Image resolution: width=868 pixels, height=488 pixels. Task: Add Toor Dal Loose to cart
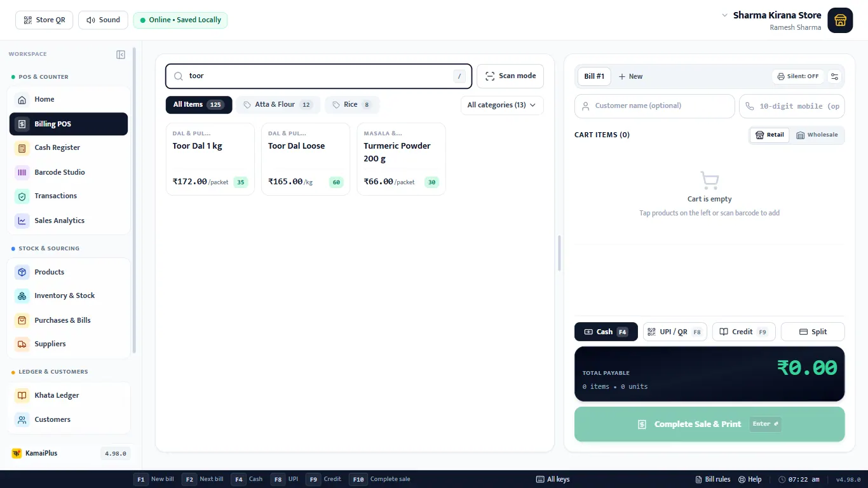coord(306,159)
